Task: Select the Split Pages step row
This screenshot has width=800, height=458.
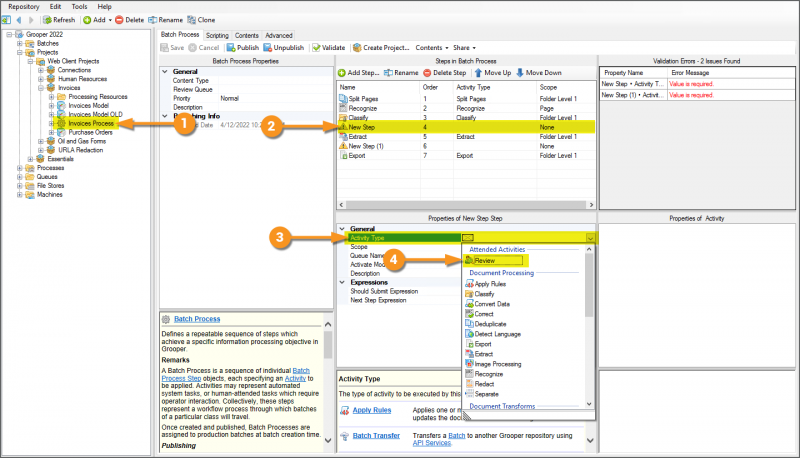Action: [466, 98]
